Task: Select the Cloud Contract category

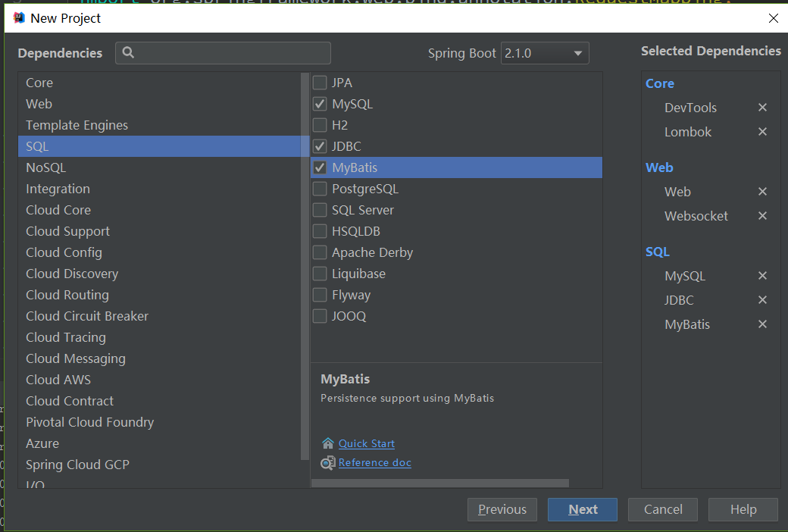Action: (x=159, y=401)
